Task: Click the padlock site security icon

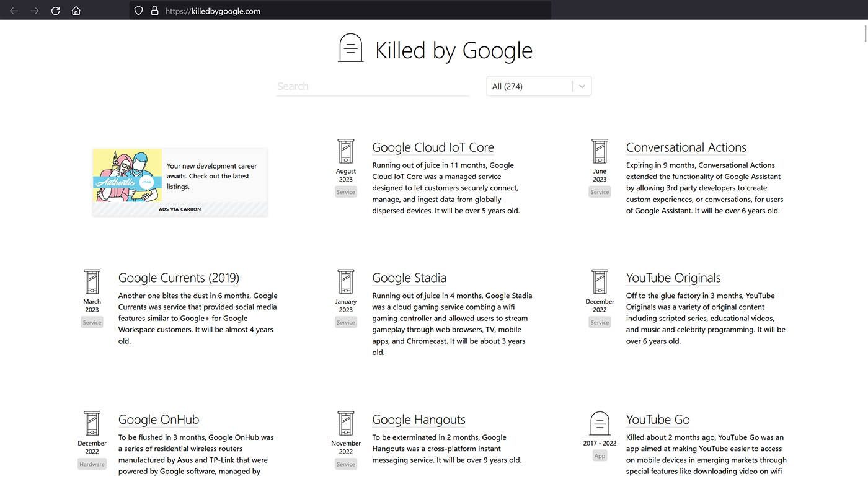Action: tap(155, 11)
